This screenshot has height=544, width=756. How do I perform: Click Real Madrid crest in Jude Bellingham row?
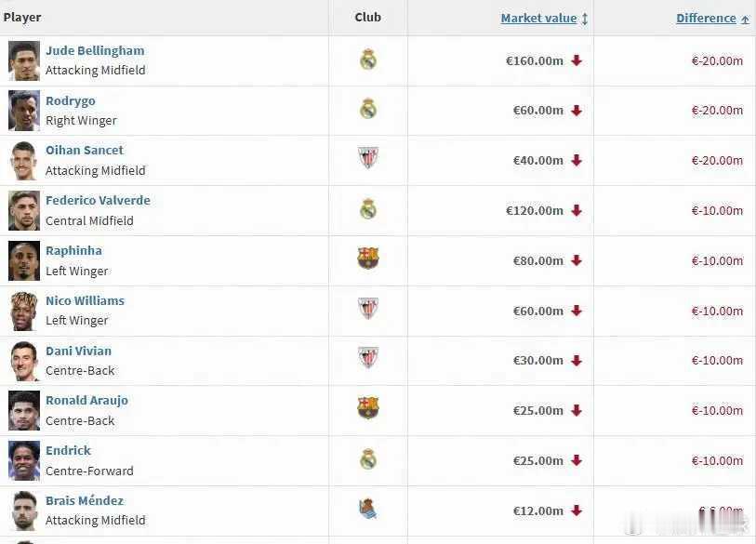coord(368,60)
